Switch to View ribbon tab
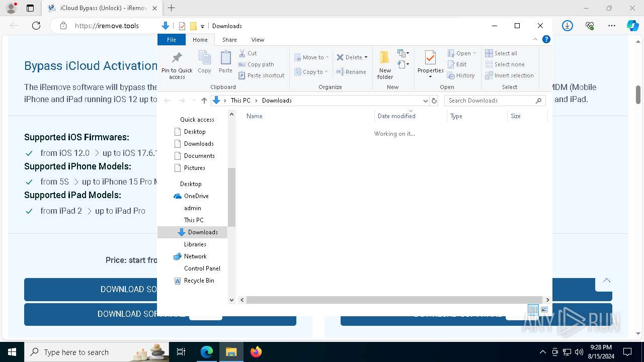Viewport: 644px width, 362px height. click(258, 40)
